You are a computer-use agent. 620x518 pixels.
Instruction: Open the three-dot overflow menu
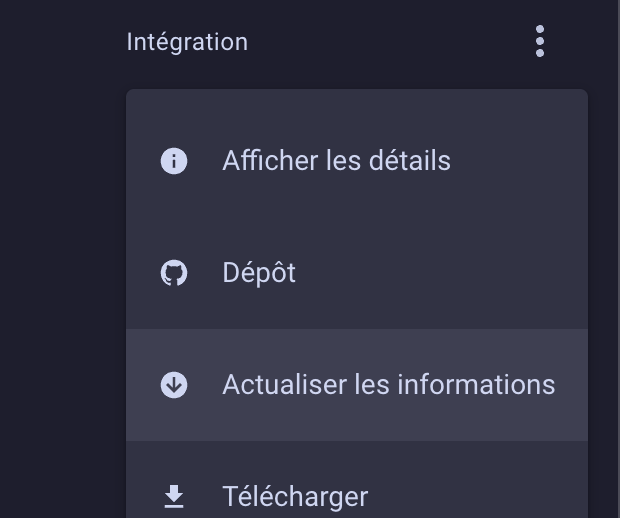click(540, 41)
